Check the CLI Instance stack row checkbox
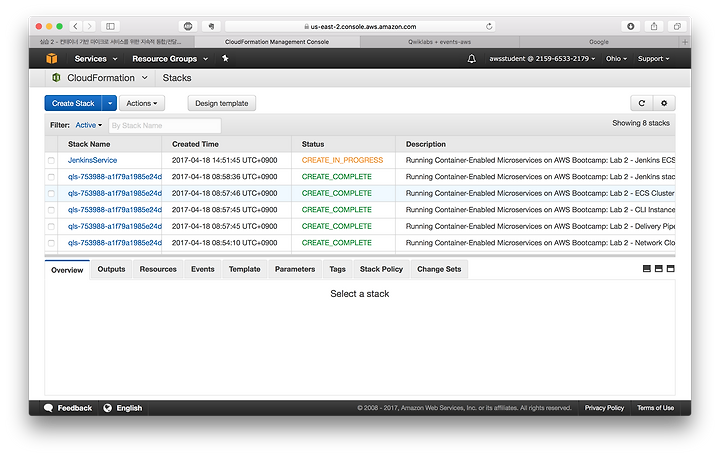This screenshot has height=457, width=720. tap(51, 210)
